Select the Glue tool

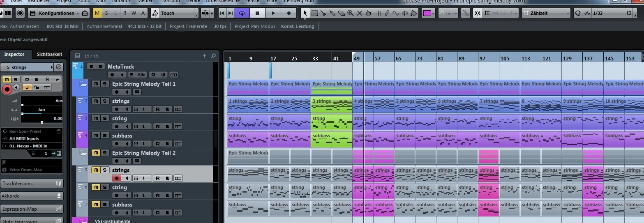(x=332, y=13)
